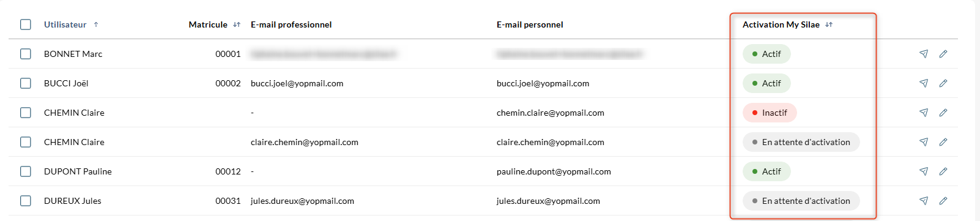Click the send icon for BONNET Marc
The height and width of the screenshot is (221, 980).
pyautogui.click(x=924, y=54)
